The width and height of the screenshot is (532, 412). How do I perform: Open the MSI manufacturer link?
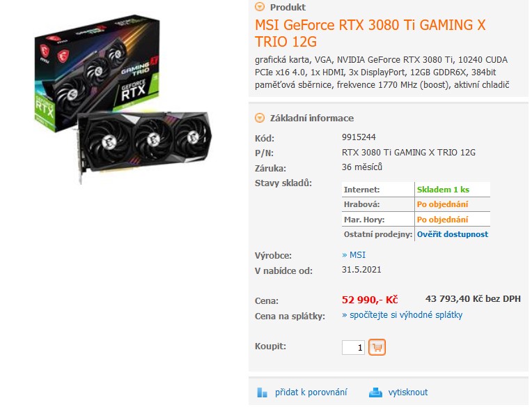click(x=354, y=254)
